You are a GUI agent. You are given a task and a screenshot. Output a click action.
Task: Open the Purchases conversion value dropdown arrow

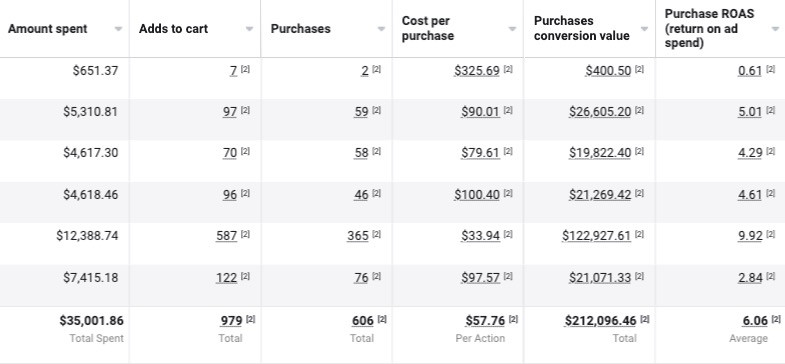[644, 29]
